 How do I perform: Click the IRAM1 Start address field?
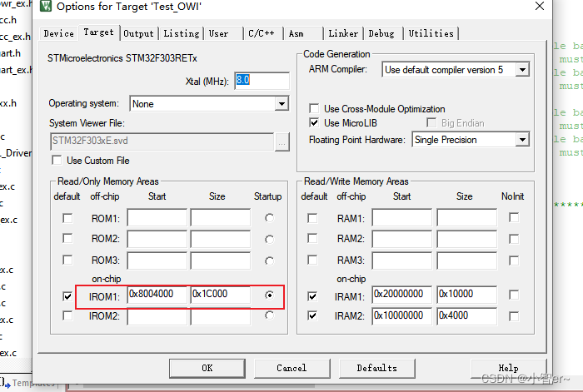(x=402, y=295)
